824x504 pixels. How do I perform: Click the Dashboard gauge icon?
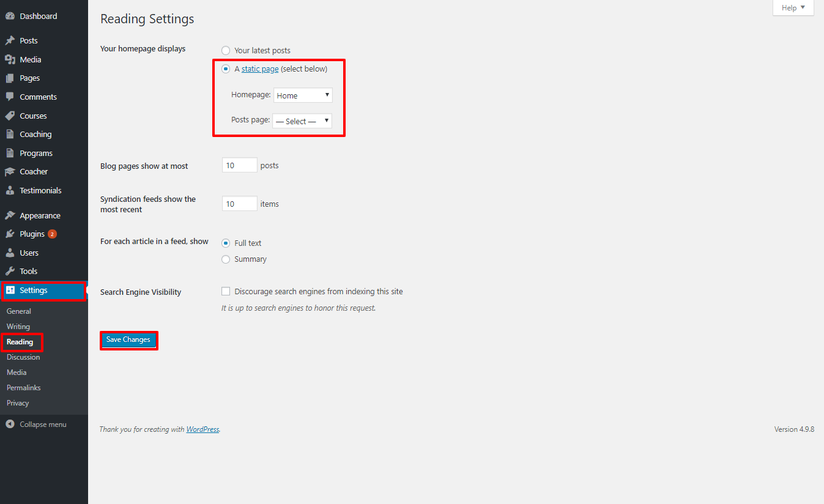10,17
